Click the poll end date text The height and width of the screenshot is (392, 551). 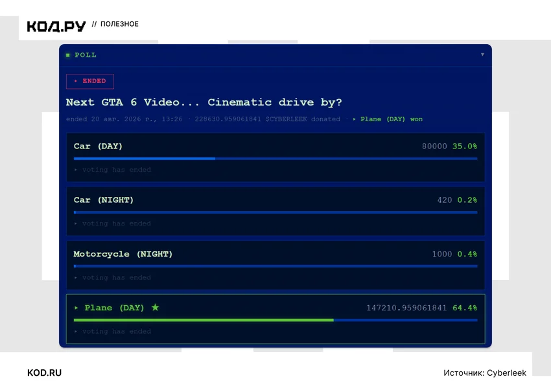pos(124,119)
